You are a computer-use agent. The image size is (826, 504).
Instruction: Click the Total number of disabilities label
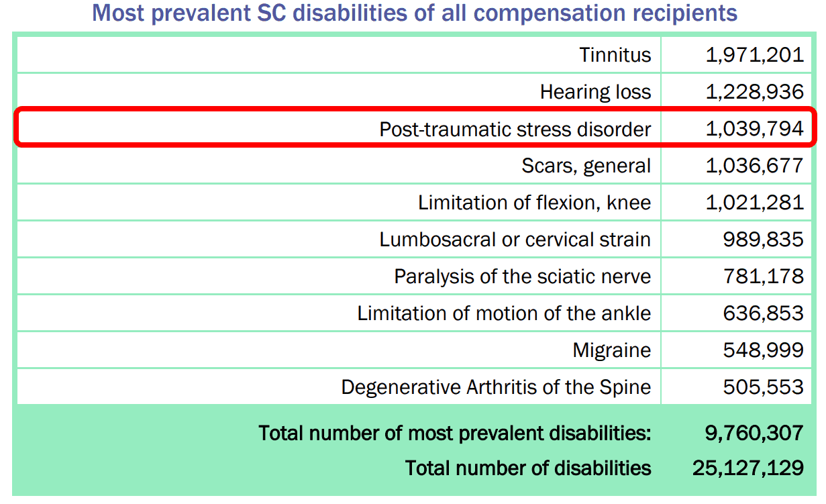pyautogui.click(x=528, y=468)
